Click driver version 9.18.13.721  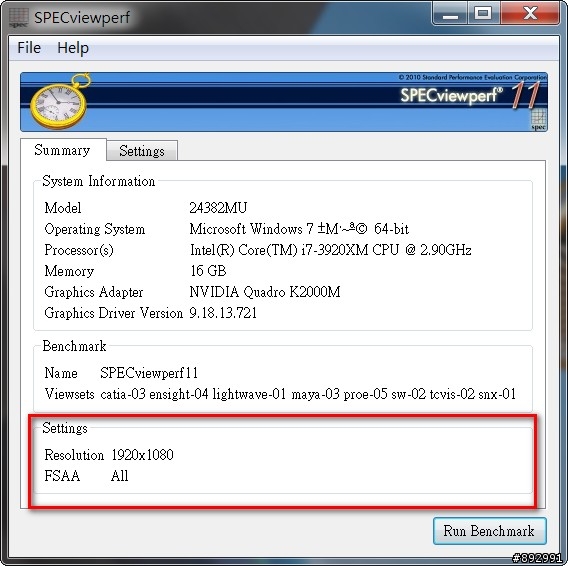point(223,313)
